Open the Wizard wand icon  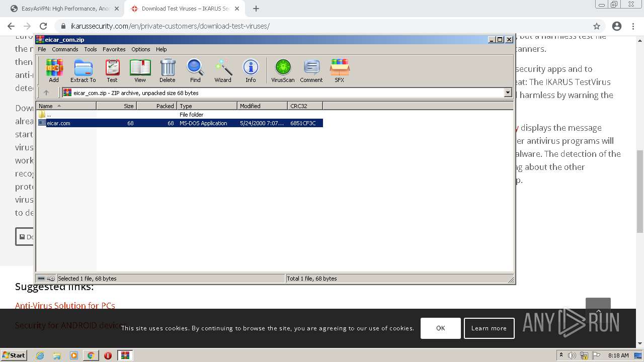223,71
